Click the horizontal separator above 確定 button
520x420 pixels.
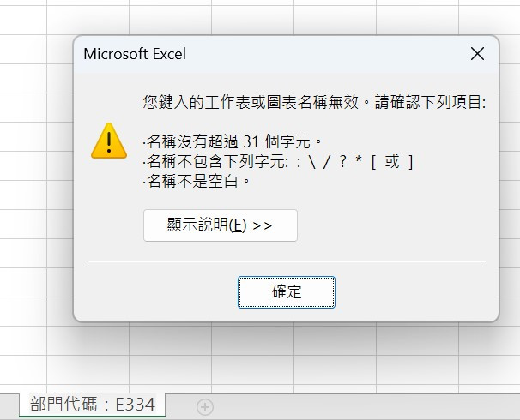pos(287,261)
